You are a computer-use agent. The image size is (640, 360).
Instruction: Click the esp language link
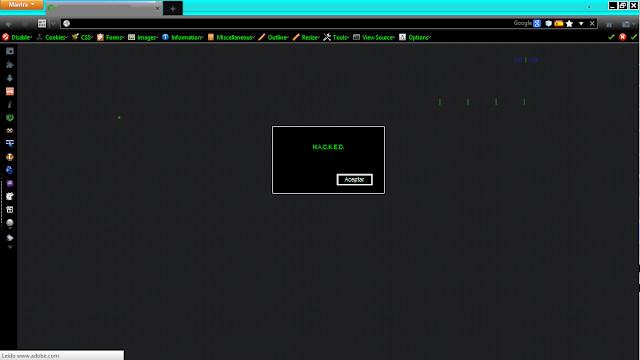pyautogui.click(x=534, y=60)
